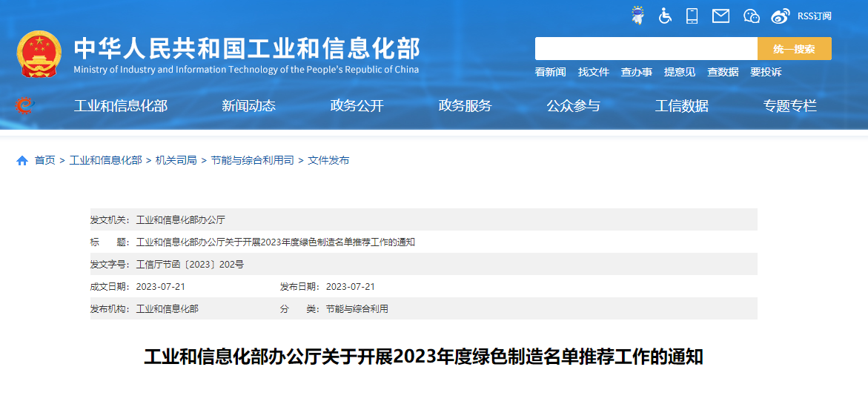Click 节能与综合利用司 in the breadcrumb
Image resolution: width=868 pixels, height=407 pixels.
click(x=252, y=161)
